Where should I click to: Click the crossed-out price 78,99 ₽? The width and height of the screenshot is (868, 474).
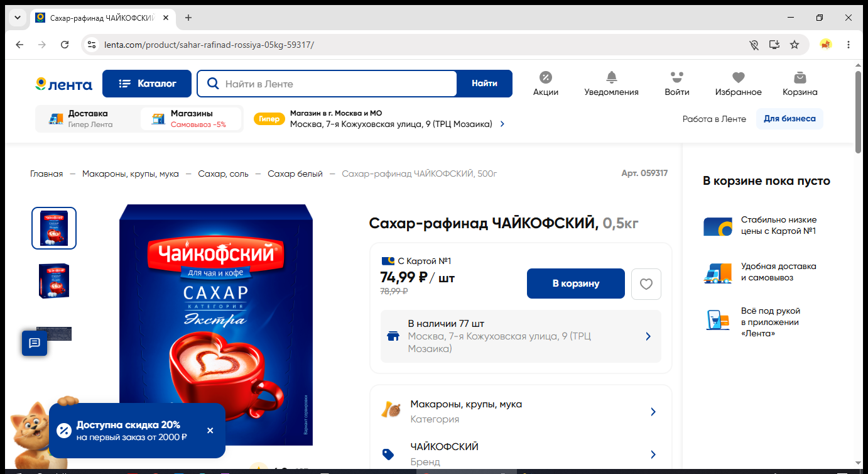click(394, 291)
